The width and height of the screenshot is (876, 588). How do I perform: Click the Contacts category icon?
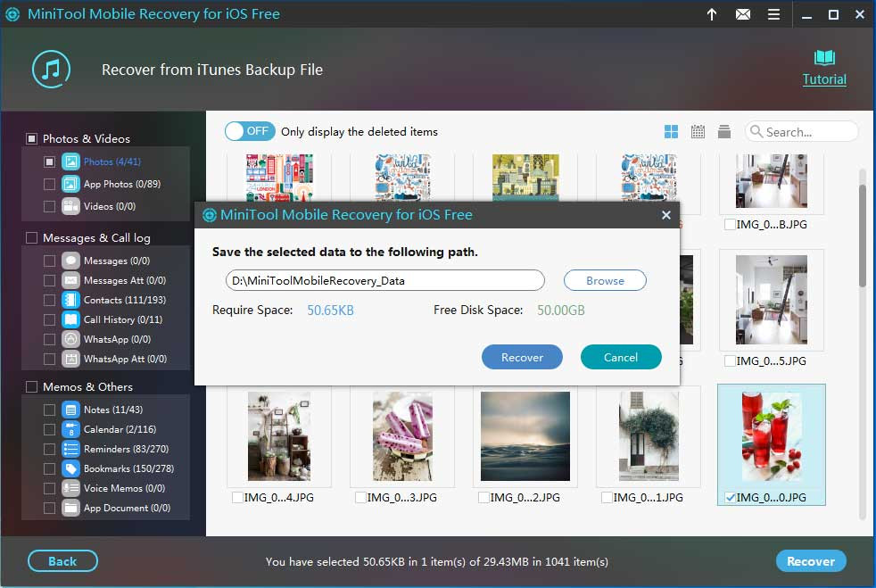tap(70, 300)
